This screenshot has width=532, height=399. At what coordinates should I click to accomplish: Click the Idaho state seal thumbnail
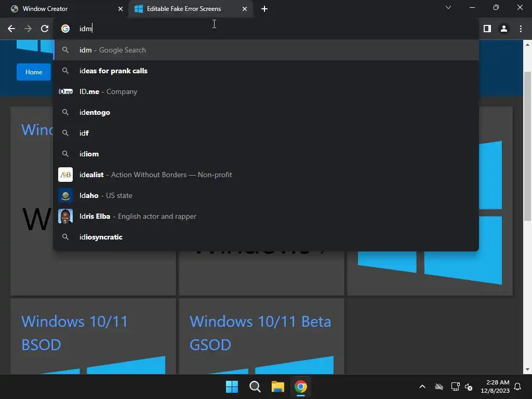[x=65, y=195]
